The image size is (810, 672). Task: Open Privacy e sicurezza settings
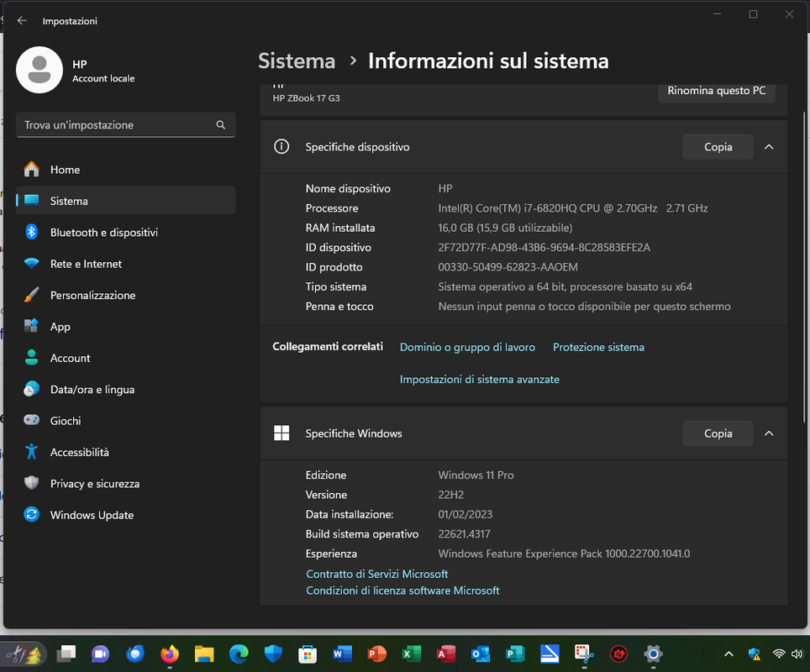tap(125, 484)
